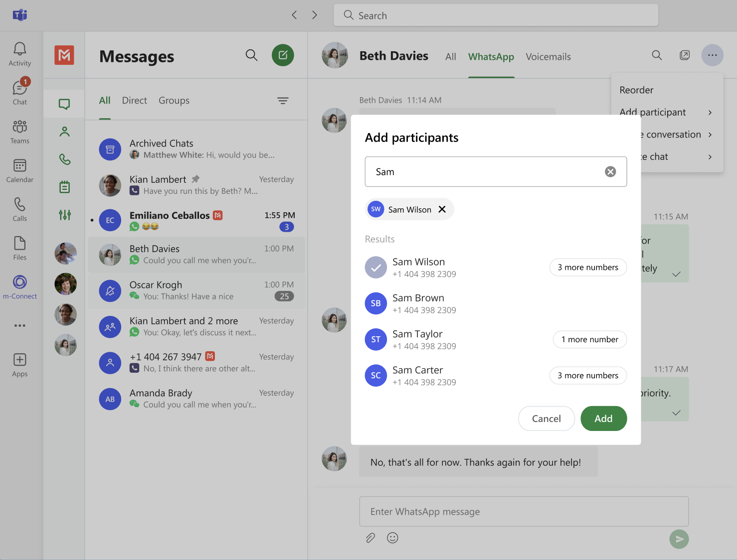Open the m-Connect app icon
Image resolution: width=737 pixels, height=560 pixels.
pyautogui.click(x=20, y=287)
